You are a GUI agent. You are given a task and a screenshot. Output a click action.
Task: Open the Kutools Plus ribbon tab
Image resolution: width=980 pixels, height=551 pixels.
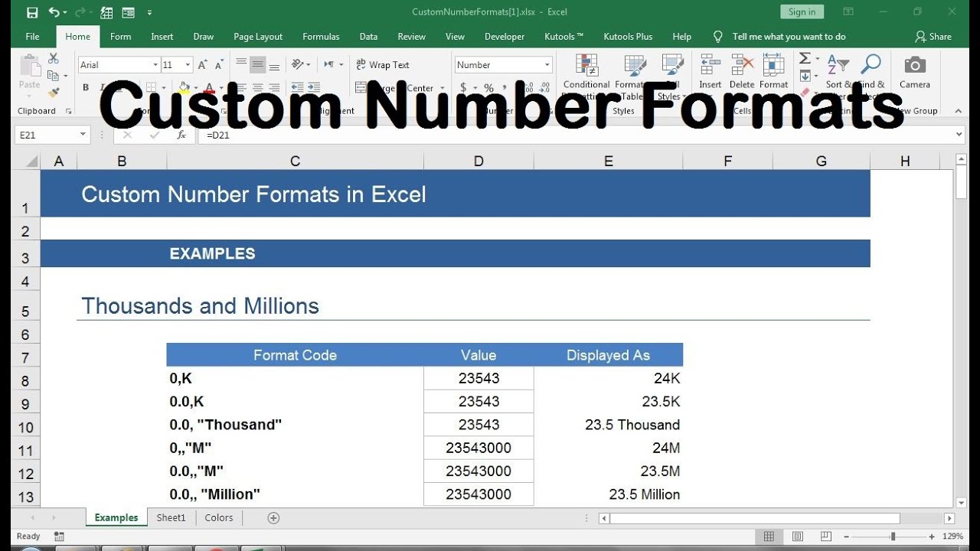pos(628,36)
